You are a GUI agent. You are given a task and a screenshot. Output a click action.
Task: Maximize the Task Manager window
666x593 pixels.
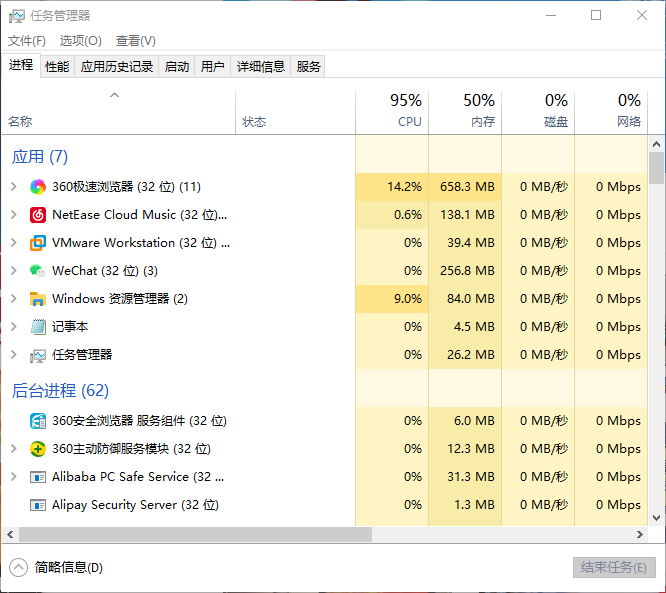tap(596, 16)
